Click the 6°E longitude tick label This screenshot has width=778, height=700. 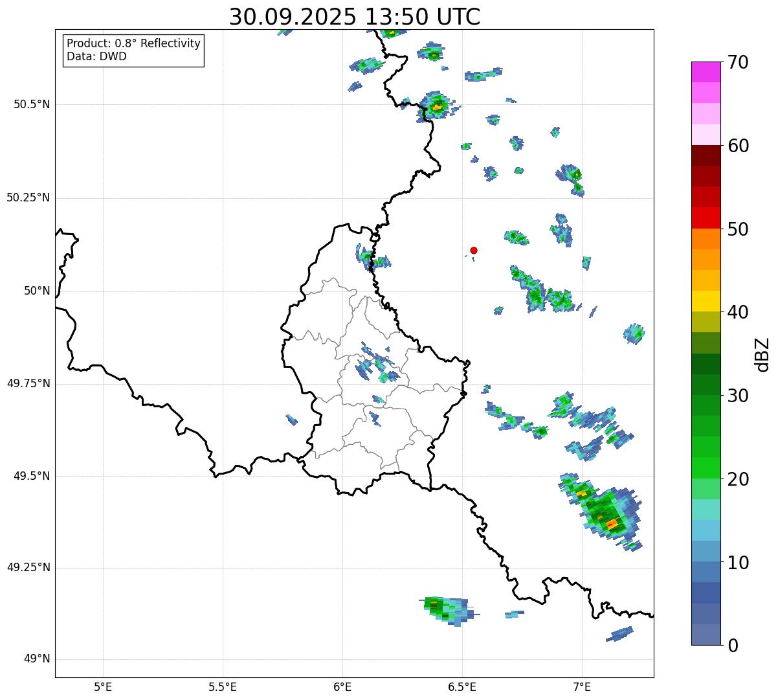point(342,686)
